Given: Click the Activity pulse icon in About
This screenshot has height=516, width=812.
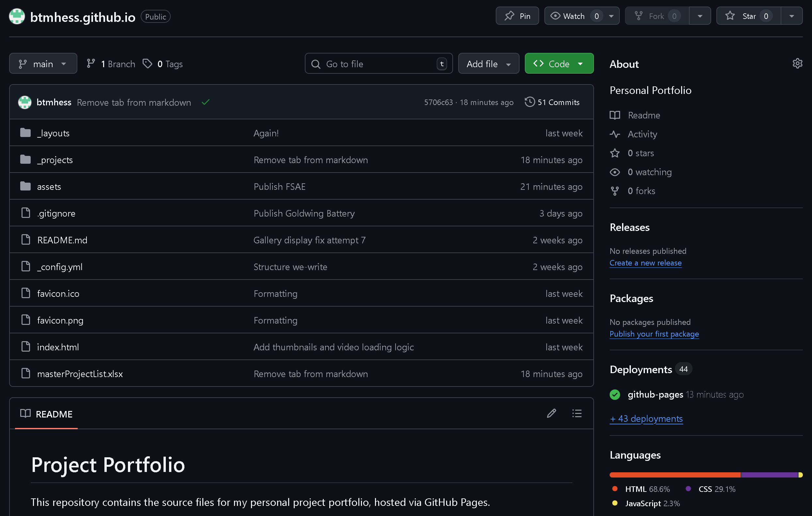Looking at the screenshot, I should coord(615,134).
